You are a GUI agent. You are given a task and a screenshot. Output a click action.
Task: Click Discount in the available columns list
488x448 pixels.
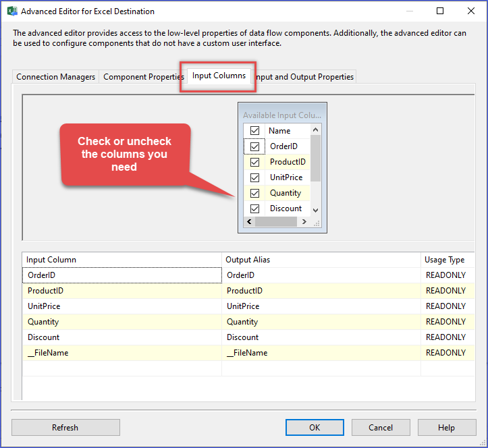coord(288,208)
